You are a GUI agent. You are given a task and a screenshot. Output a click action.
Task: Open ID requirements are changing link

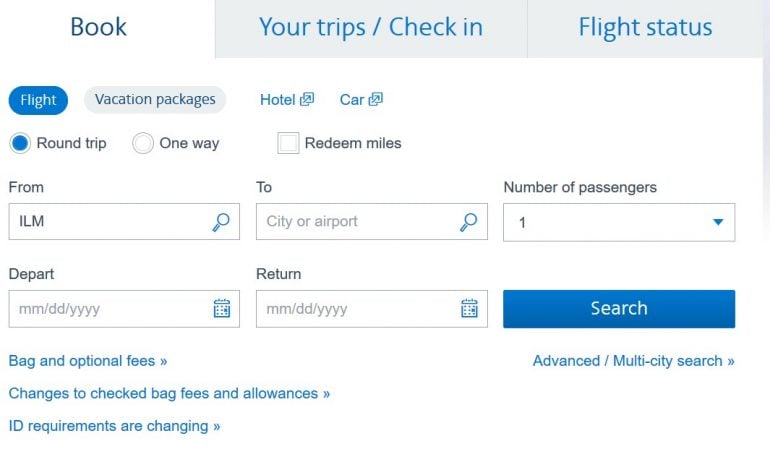[114, 426]
